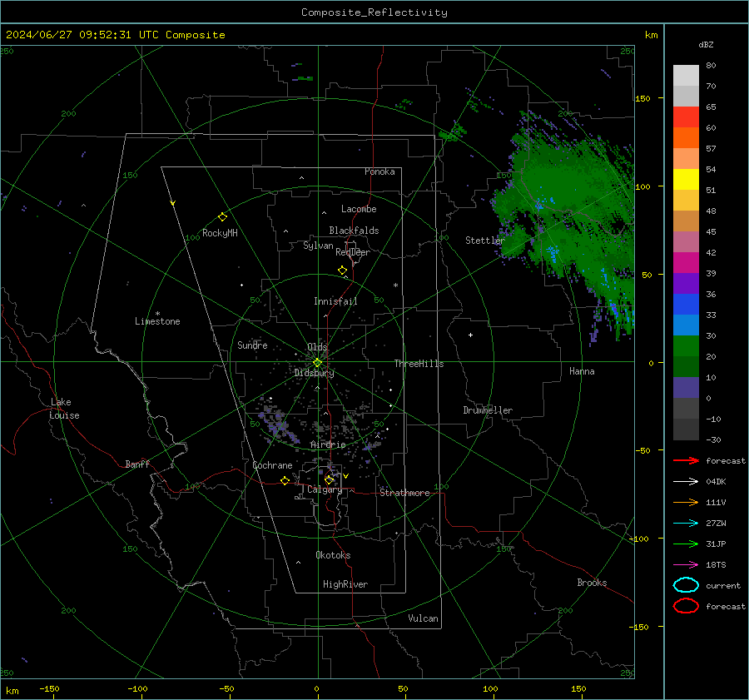This screenshot has width=749, height=700.
Task: Click the dBZ legend heading
Action: 706,44
